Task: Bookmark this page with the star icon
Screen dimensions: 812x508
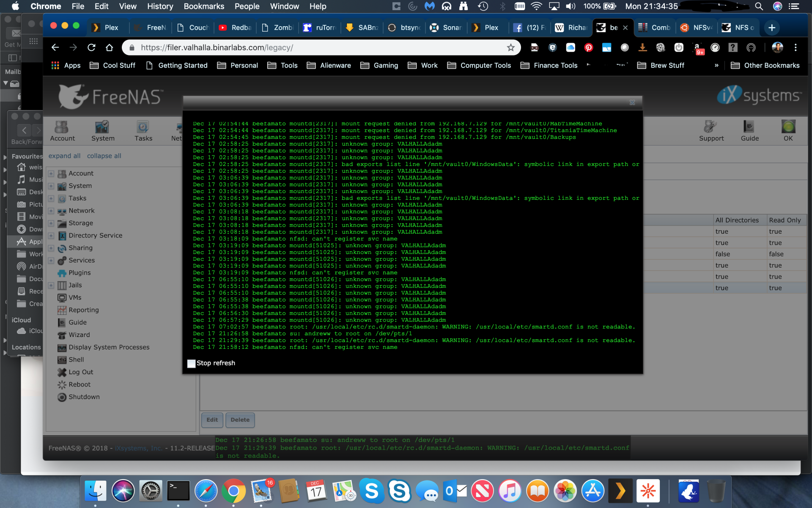Action: (x=511, y=48)
